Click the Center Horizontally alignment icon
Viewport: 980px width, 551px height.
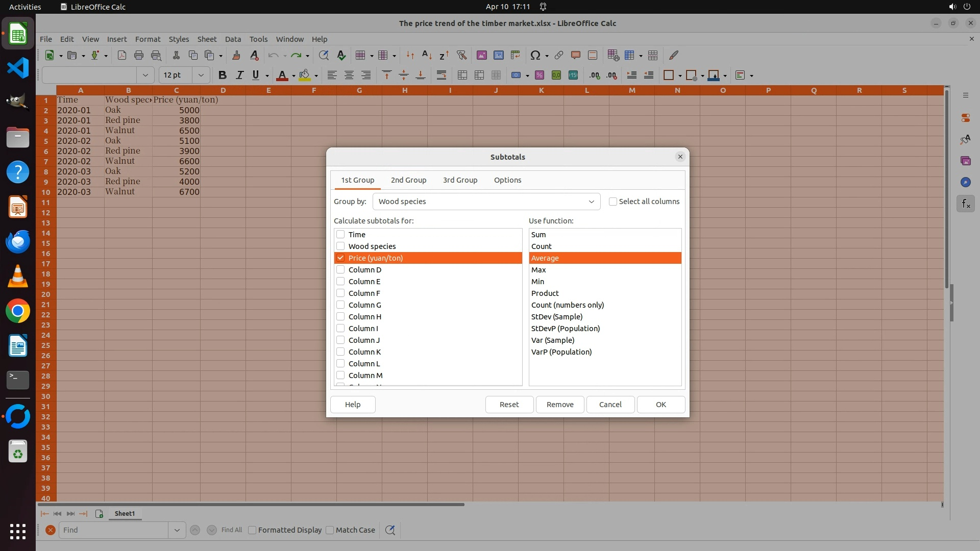point(349,76)
